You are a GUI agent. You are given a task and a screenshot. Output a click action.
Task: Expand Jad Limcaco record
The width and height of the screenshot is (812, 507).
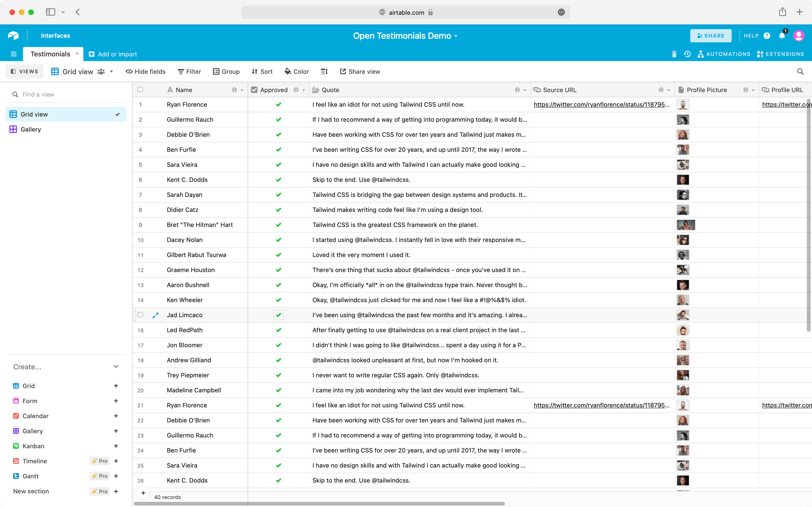(x=156, y=315)
